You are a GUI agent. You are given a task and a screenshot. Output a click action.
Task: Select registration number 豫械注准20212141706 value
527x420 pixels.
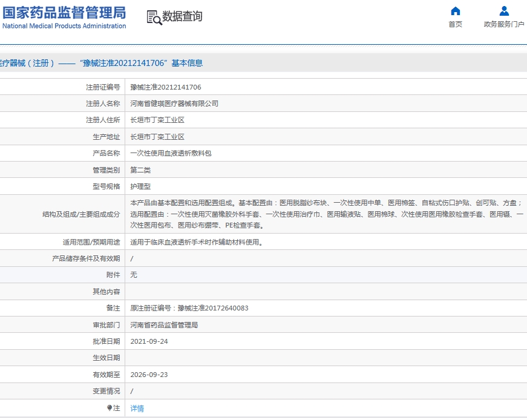tap(166, 87)
